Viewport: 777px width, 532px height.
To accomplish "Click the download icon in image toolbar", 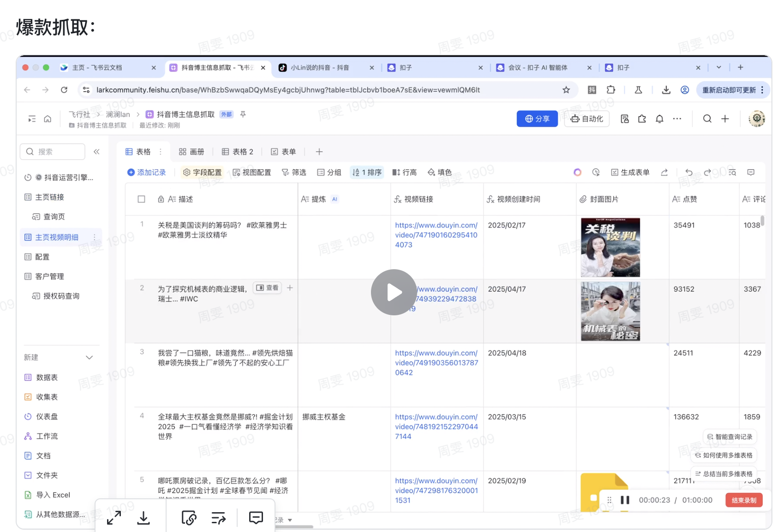I will coord(143,518).
